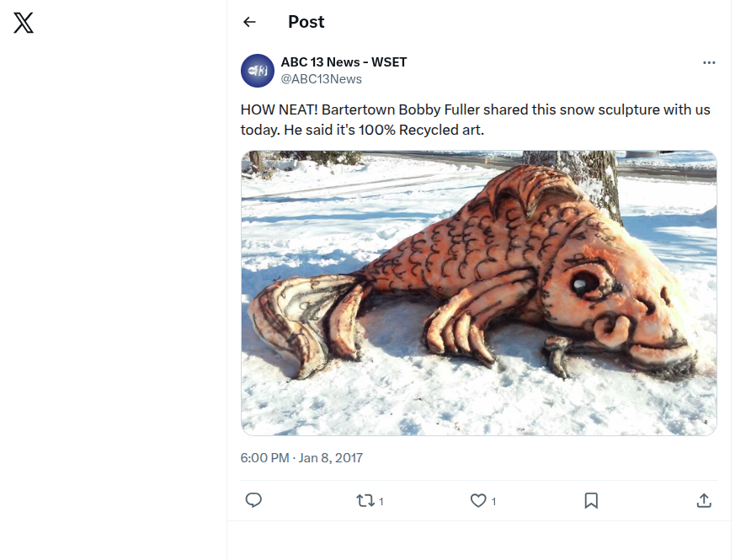The width and height of the screenshot is (746, 560).
Task: Like the post with the heart icon
Action: click(478, 500)
